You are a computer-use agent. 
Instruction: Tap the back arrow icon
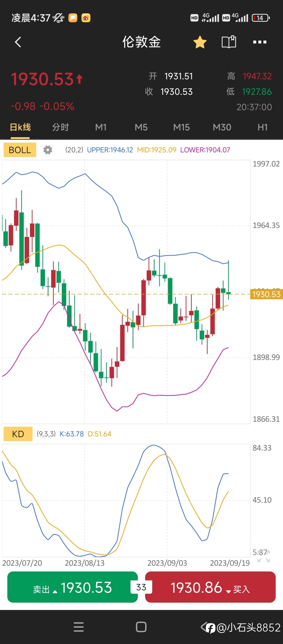click(18, 42)
